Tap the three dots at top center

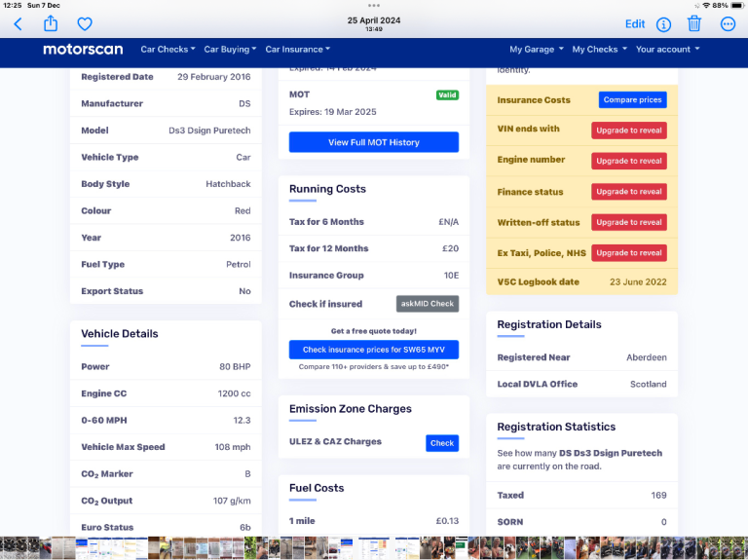pos(374,5)
